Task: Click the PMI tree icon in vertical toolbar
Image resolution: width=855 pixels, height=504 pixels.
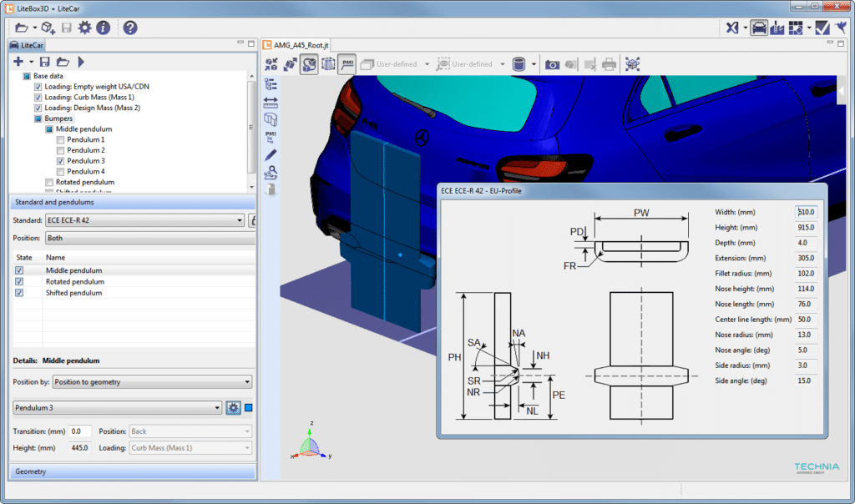Action: pyautogui.click(x=271, y=137)
